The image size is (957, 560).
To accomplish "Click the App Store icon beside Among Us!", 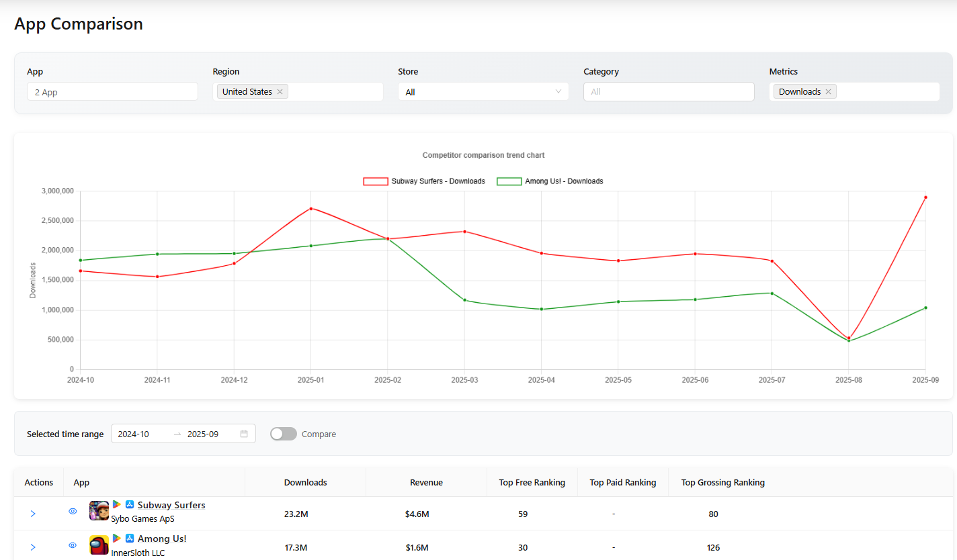I will coord(129,538).
